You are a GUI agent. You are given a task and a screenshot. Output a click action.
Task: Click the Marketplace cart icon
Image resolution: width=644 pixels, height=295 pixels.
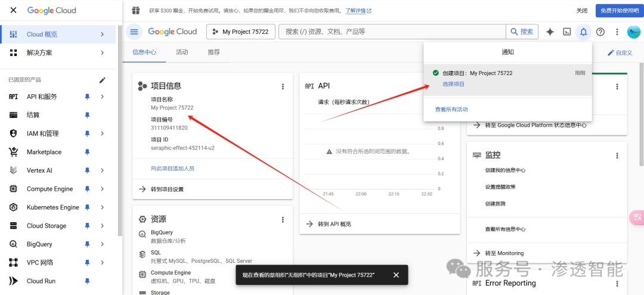[14, 152]
